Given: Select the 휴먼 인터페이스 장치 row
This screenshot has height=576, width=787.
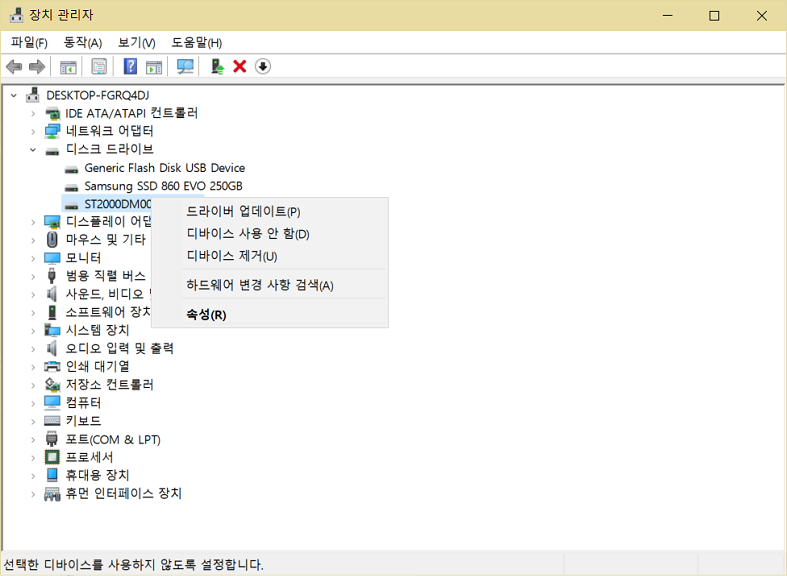Looking at the screenshot, I should 123,493.
